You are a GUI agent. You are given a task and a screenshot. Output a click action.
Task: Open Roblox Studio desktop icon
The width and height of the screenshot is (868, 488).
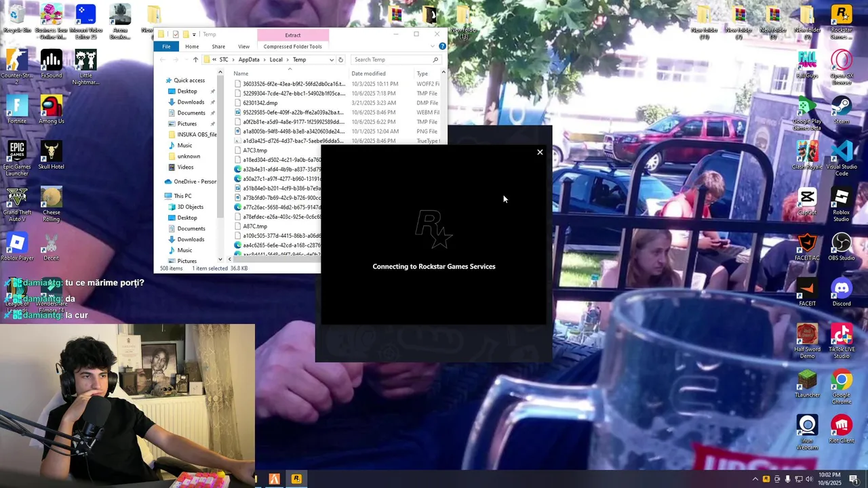pos(842,204)
